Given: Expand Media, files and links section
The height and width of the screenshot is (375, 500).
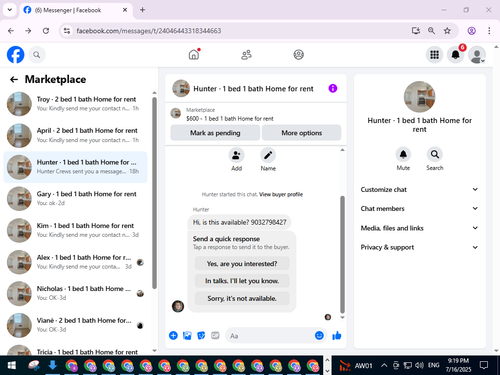Looking at the screenshot, I should [419, 228].
